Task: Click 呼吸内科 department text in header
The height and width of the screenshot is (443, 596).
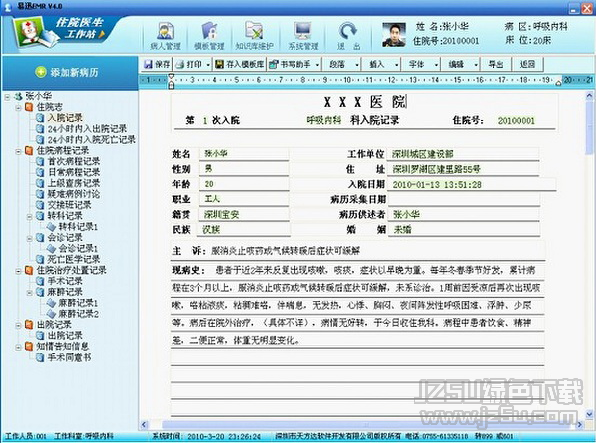Action: coord(324,121)
